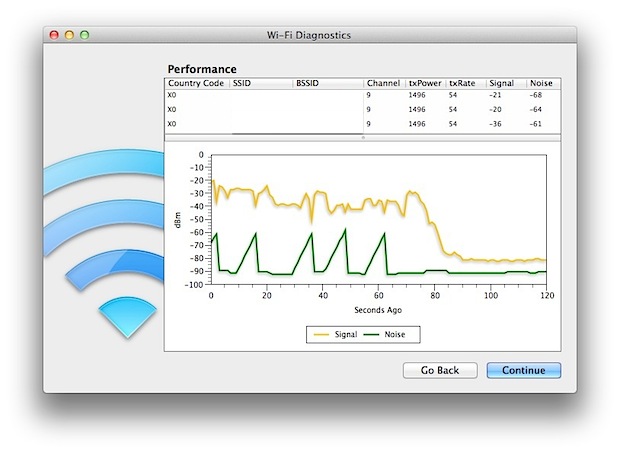Close the Wi-Fi Diagnostics window
Image resolution: width=620 pixels, height=453 pixels.
54,35
